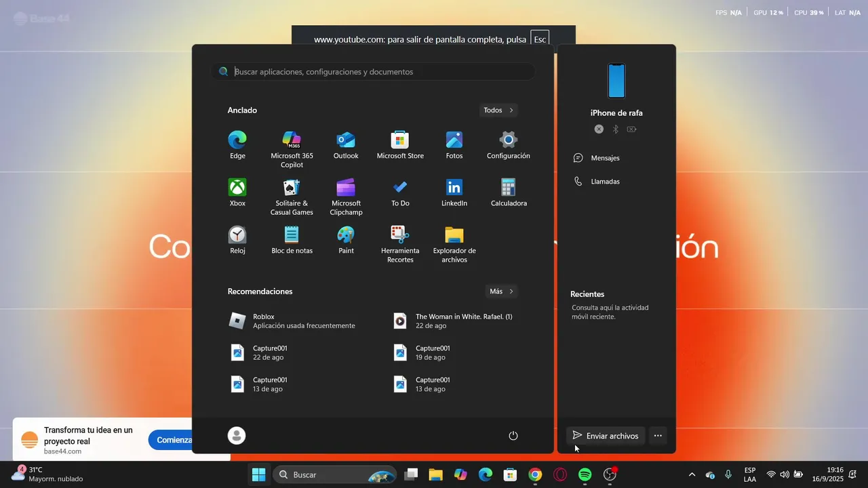Open Llamadas in phone panel

597,182
